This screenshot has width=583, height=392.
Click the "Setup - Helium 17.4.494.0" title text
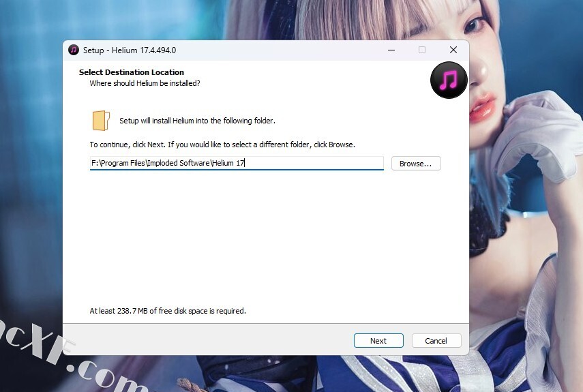130,50
